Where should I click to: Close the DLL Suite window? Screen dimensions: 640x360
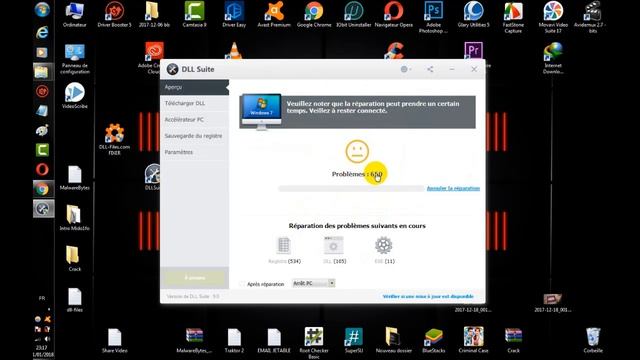(474, 69)
